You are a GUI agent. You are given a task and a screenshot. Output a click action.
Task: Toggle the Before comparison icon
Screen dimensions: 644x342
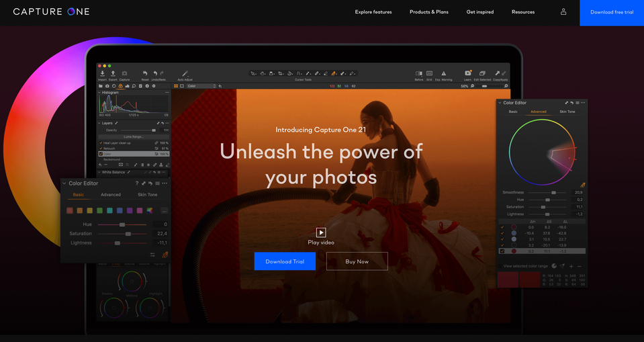click(418, 74)
